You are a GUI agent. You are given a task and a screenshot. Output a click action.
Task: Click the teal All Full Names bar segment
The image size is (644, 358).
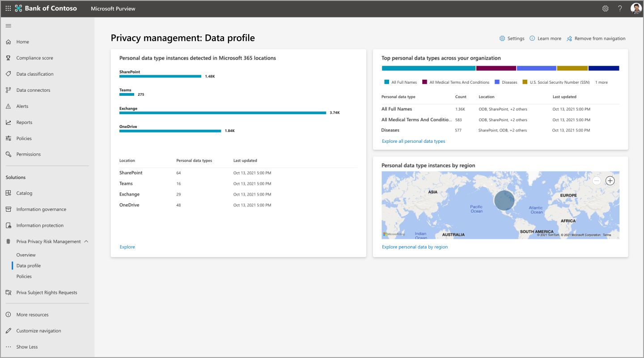(428, 68)
